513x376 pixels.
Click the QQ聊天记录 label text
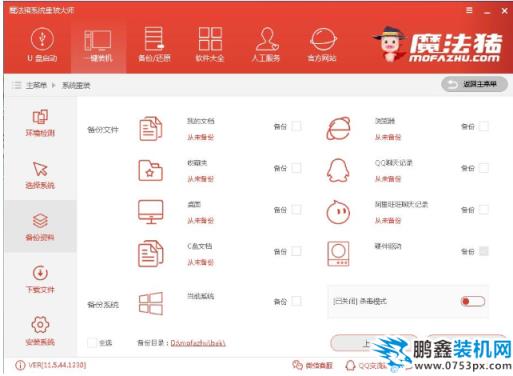tap(394, 163)
